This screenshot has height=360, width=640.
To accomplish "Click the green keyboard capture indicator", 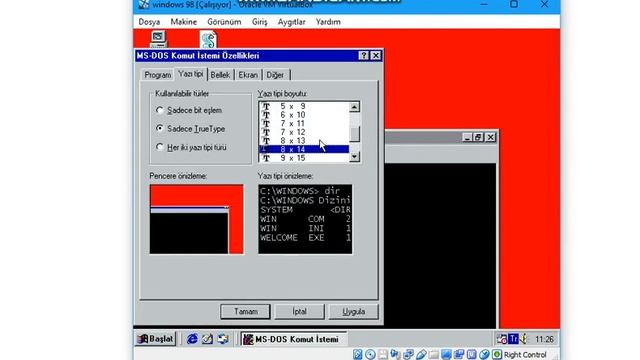I will point(497,354).
